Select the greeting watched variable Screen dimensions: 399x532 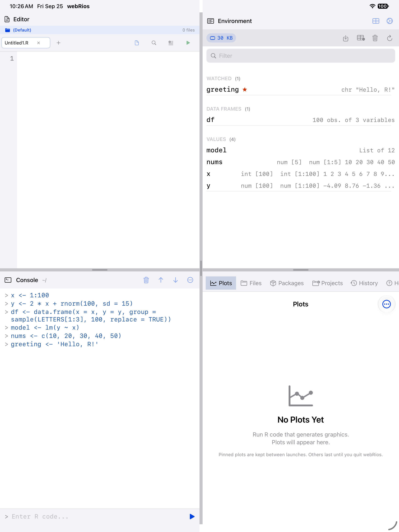[301, 90]
